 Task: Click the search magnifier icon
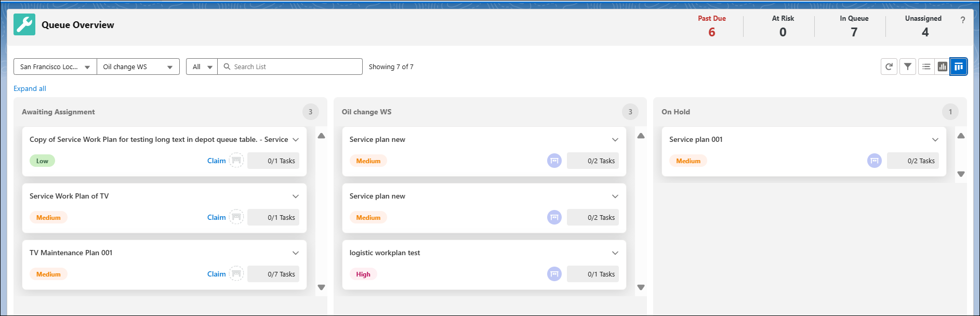227,67
